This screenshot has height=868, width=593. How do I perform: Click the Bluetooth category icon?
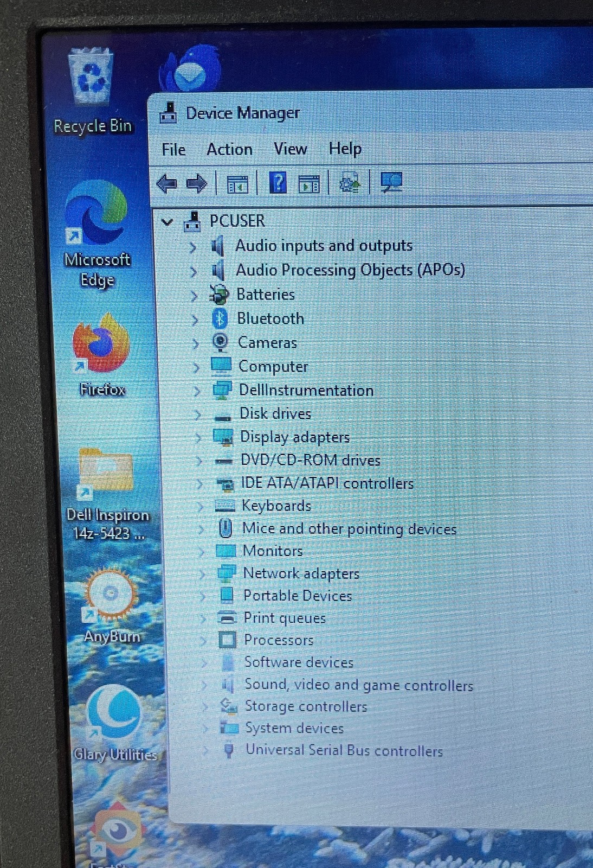tap(220, 318)
